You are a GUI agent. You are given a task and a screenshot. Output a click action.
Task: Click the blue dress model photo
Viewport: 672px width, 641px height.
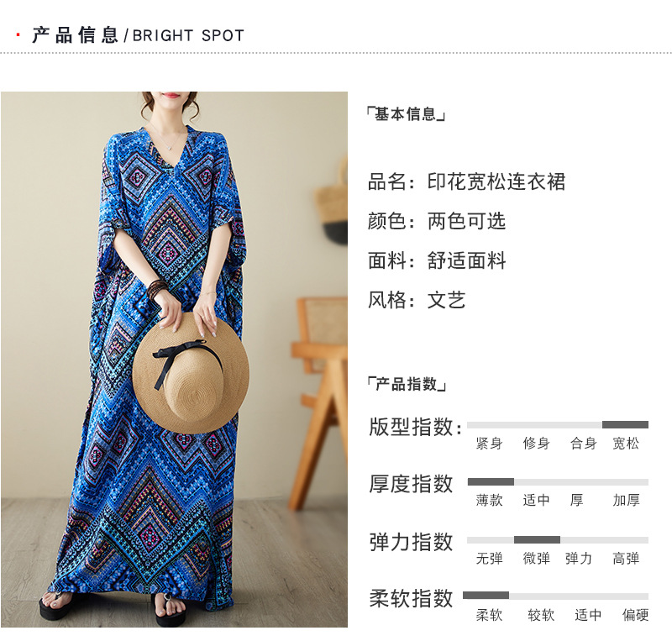174,360
